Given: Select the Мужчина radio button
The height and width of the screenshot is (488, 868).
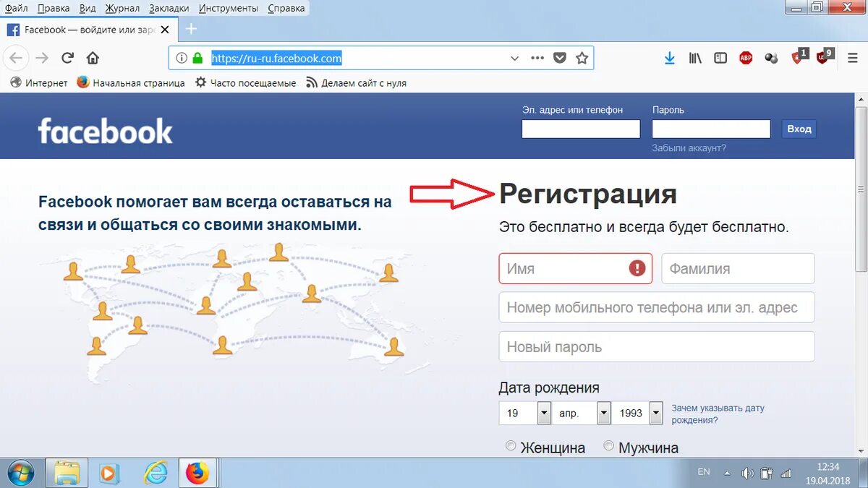Looking at the screenshot, I should click(608, 446).
